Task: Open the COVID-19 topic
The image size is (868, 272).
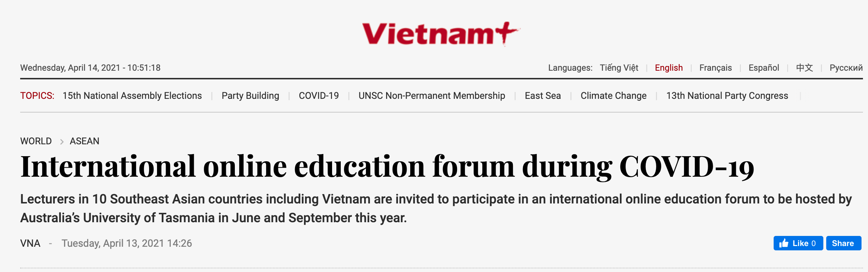Action: point(319,96)
